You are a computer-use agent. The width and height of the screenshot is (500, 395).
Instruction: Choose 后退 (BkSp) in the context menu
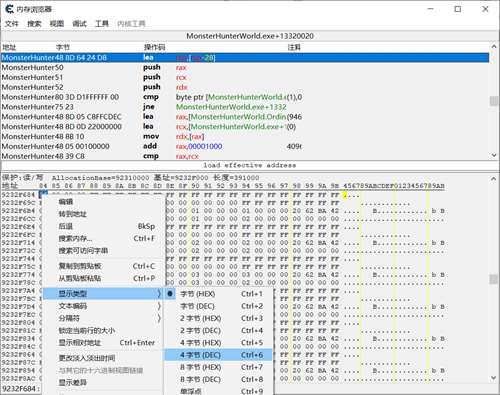[104, 226]
